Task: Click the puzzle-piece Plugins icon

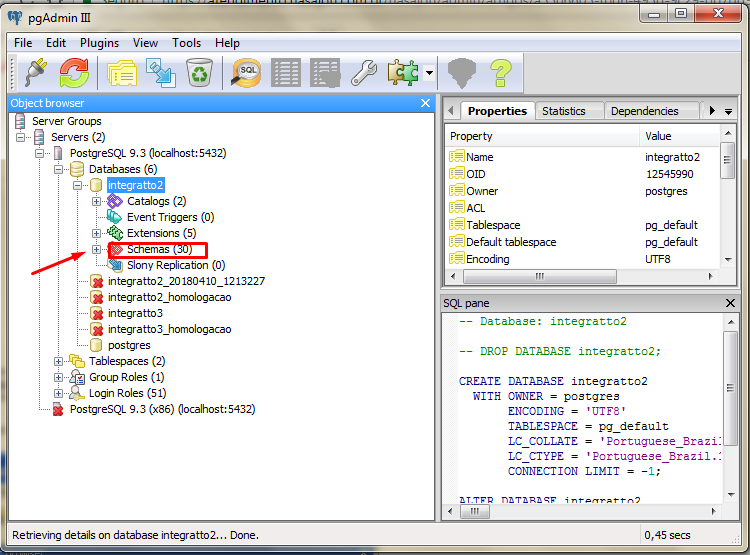Action: tap(402, 72)
